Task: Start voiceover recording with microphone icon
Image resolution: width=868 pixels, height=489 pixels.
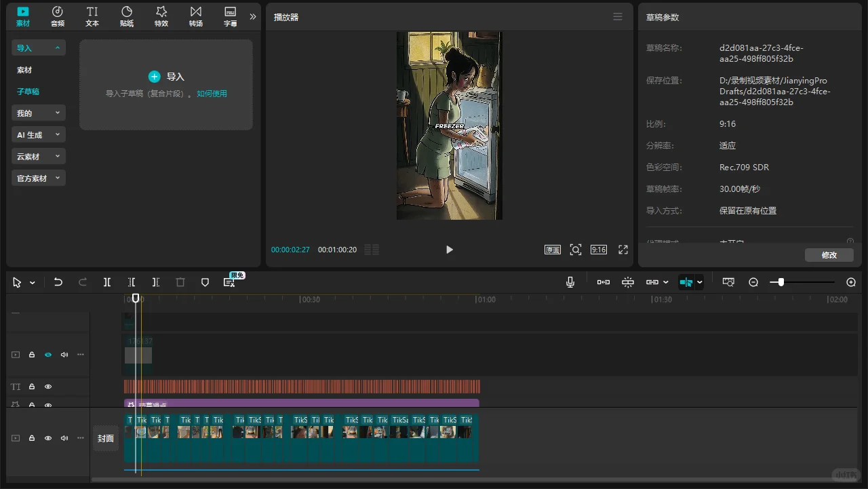Action: coord(570,282)
